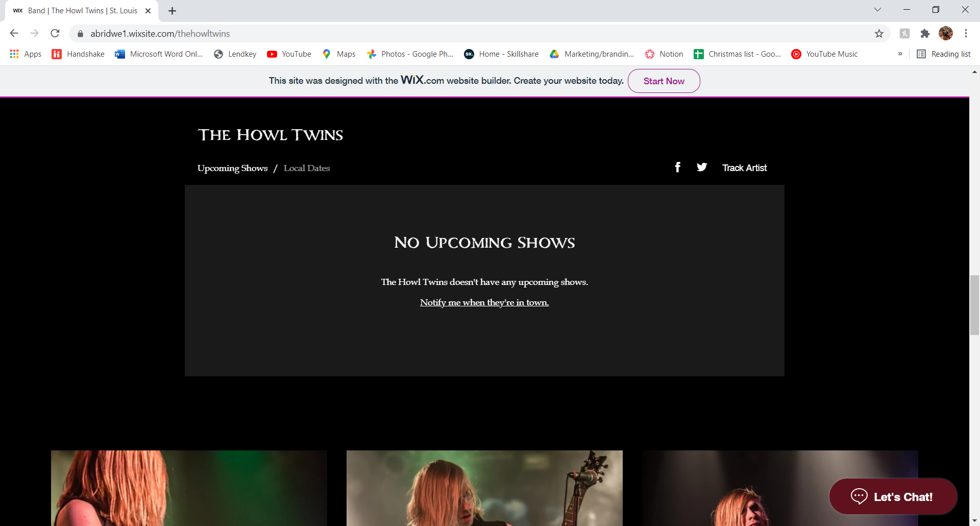
Task: Click the site padlock icon in address bar
Action: click(x=80, y=34)
